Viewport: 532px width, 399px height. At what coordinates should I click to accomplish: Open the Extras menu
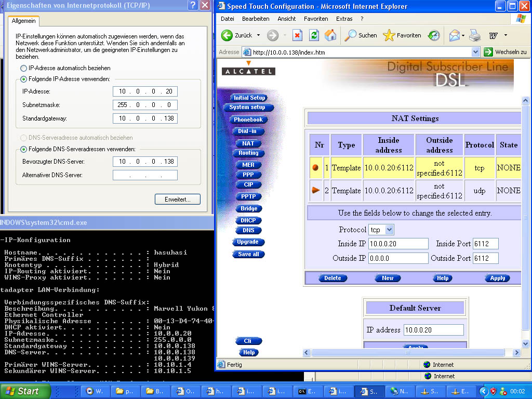344,19
